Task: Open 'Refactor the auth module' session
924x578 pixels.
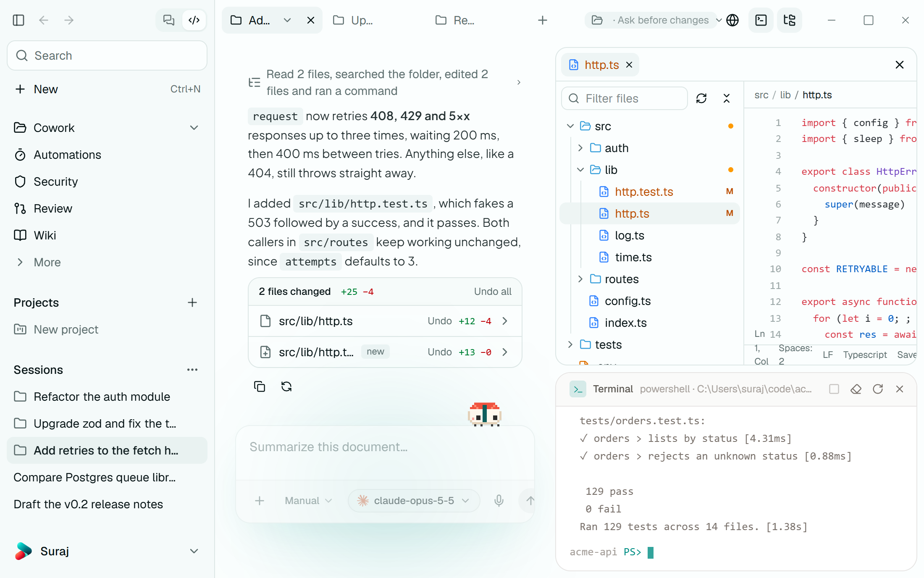Action: point(107,397)
